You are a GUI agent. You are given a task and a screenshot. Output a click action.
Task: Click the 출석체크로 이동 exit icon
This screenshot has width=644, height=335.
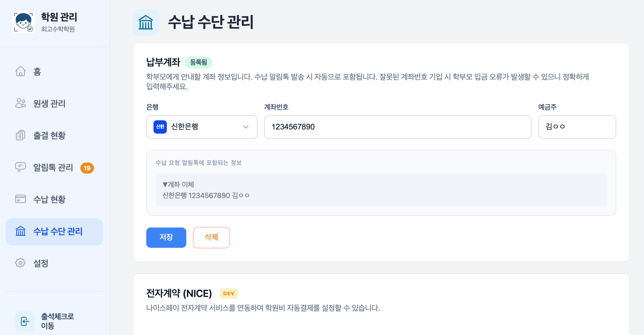(x=24, y=321)
